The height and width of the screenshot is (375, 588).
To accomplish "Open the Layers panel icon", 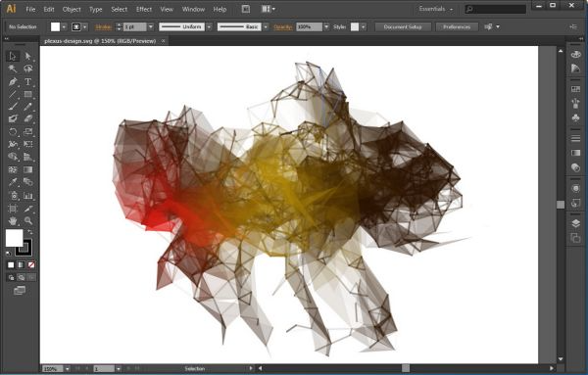I will coord(575,223).
